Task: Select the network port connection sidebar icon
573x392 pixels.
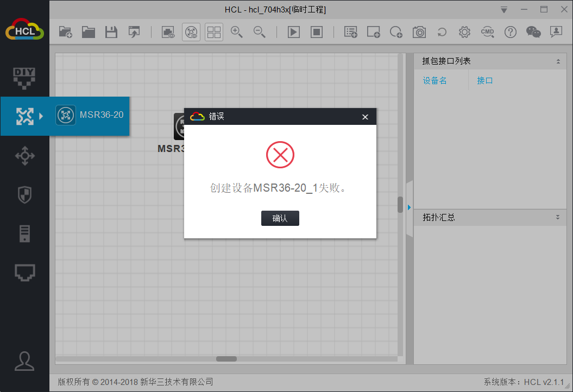Action: pos(25,273)
